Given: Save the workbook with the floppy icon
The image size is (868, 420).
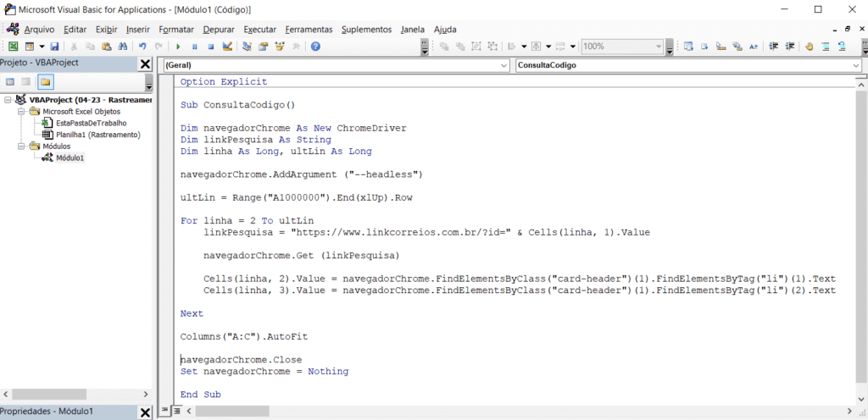Looking at the screenshot, I should (x=54, y=47).
